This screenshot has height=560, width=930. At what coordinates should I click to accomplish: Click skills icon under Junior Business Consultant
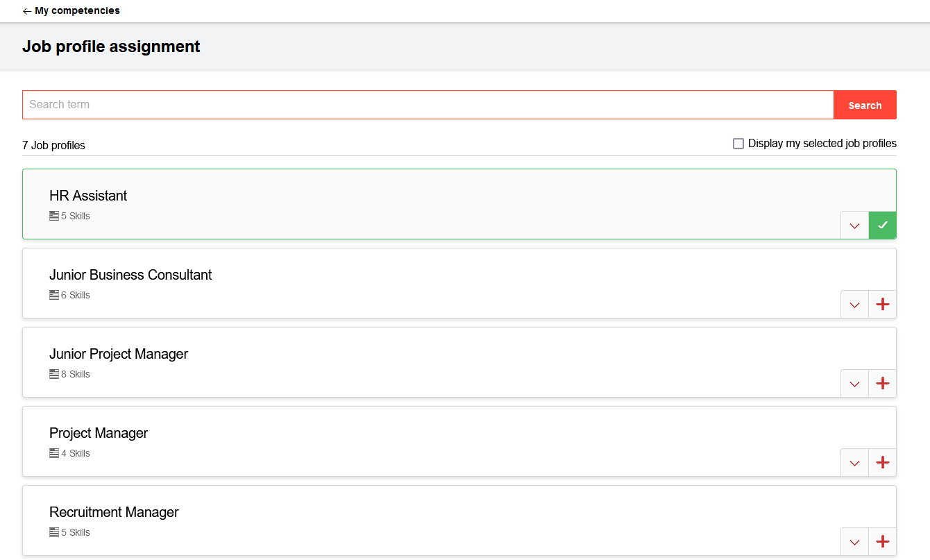coord(54,295)
